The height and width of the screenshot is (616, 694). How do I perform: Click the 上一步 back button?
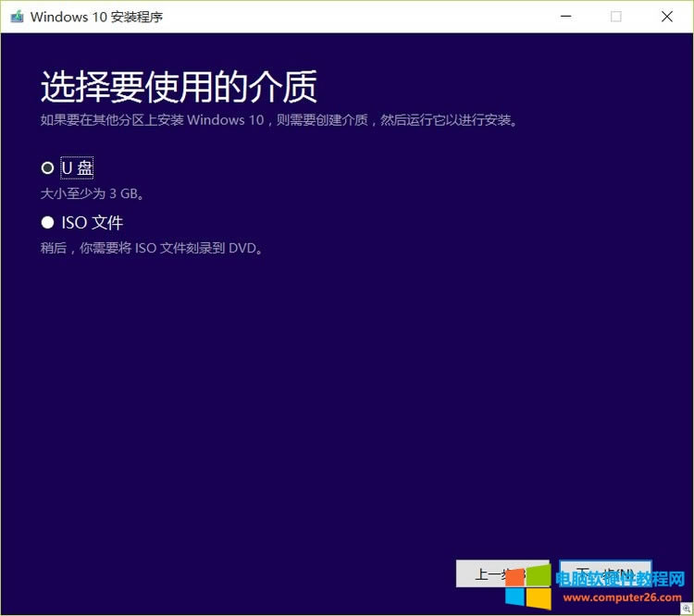[502, 574]
